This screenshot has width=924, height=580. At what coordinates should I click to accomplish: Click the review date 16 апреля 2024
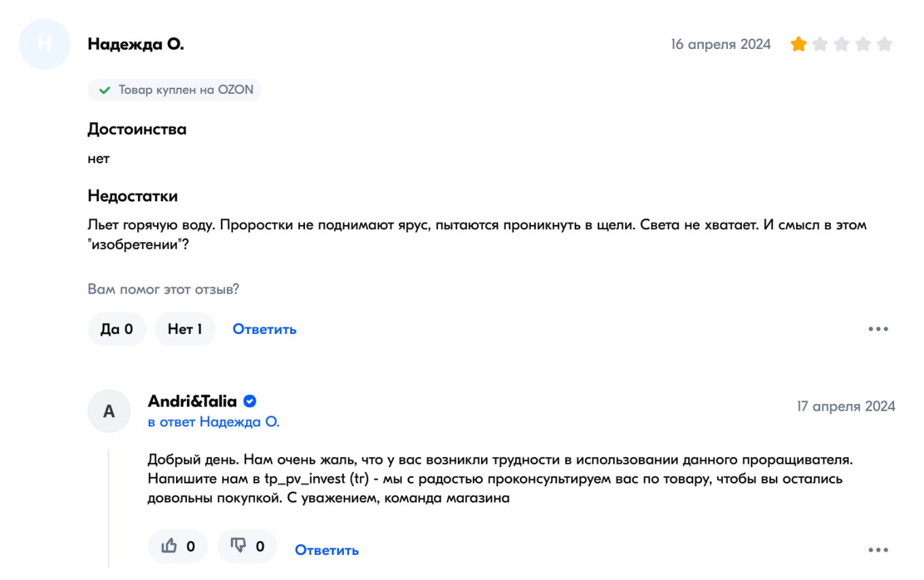pyautogui.click(x=720, y=44)
